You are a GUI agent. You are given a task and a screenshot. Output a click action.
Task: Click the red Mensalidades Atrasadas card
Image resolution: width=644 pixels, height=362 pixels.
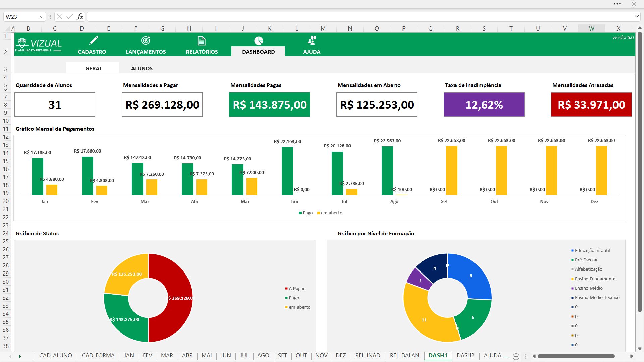pyautogui.click(x=591, y=105)
